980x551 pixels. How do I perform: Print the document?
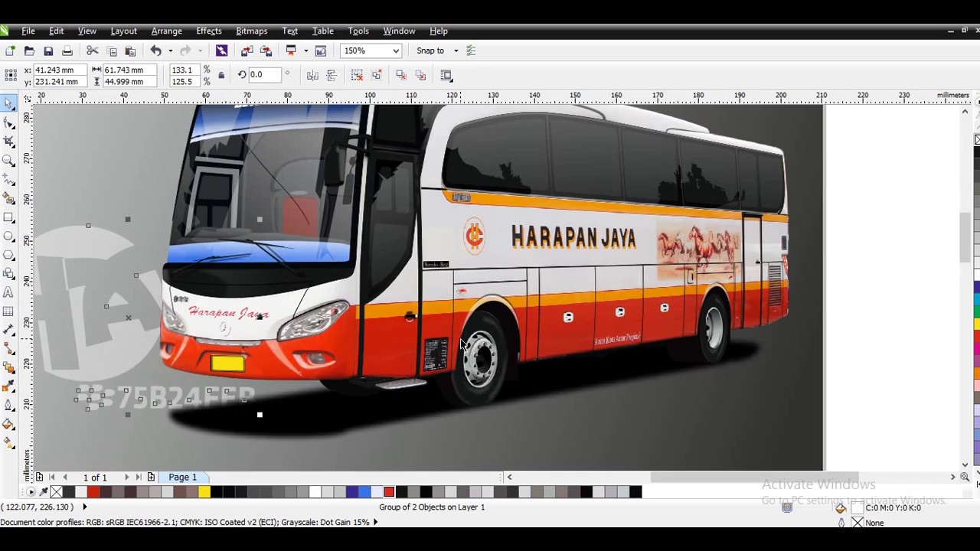pos(67,51)
